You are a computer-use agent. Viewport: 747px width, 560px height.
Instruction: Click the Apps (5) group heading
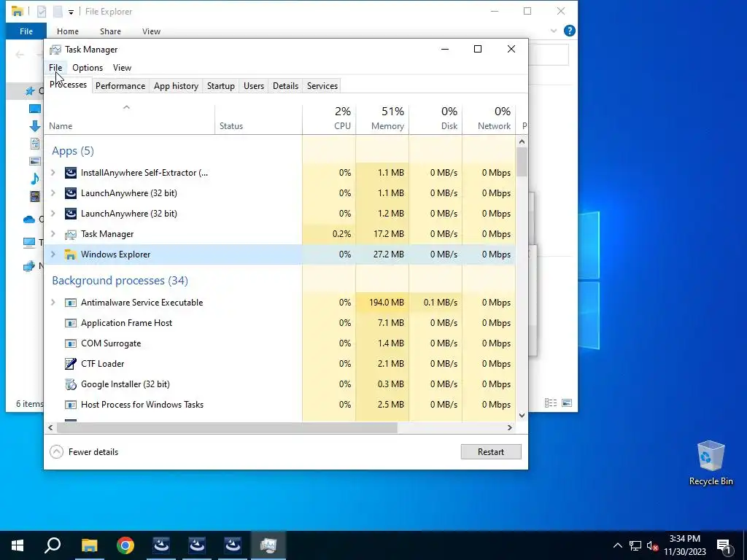(x=73, y=151)
